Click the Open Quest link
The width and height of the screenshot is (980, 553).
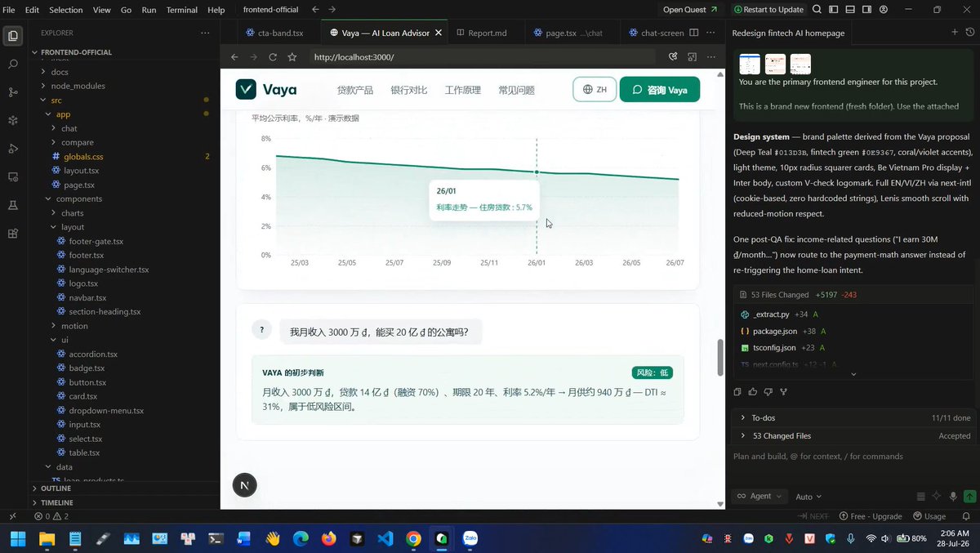pyautogui.click(x=690, y=10)
